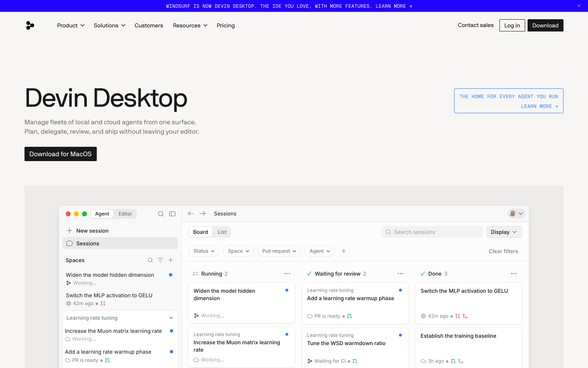Open the Agent filter dropdown

320,251
